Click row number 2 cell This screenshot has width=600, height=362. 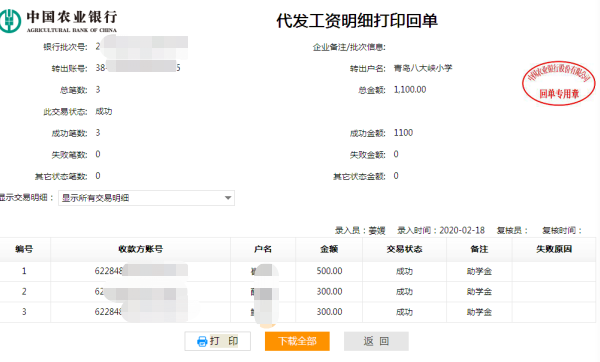click(x=24, y=292)
